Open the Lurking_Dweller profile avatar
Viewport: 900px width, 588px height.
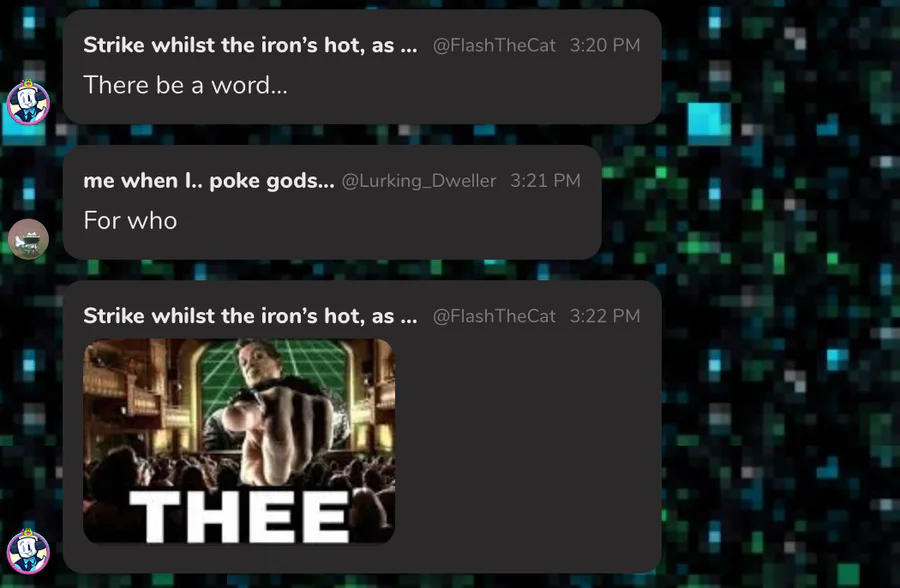[28, 239]
